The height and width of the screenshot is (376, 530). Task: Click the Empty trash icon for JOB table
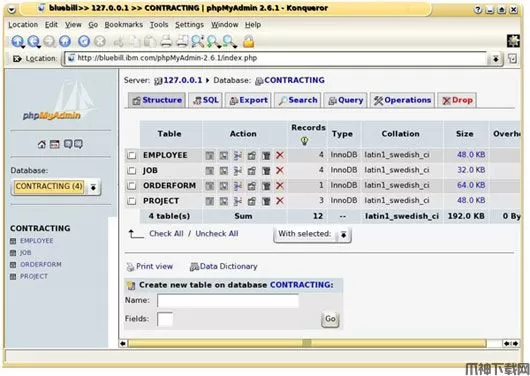[x=266, y=171]
